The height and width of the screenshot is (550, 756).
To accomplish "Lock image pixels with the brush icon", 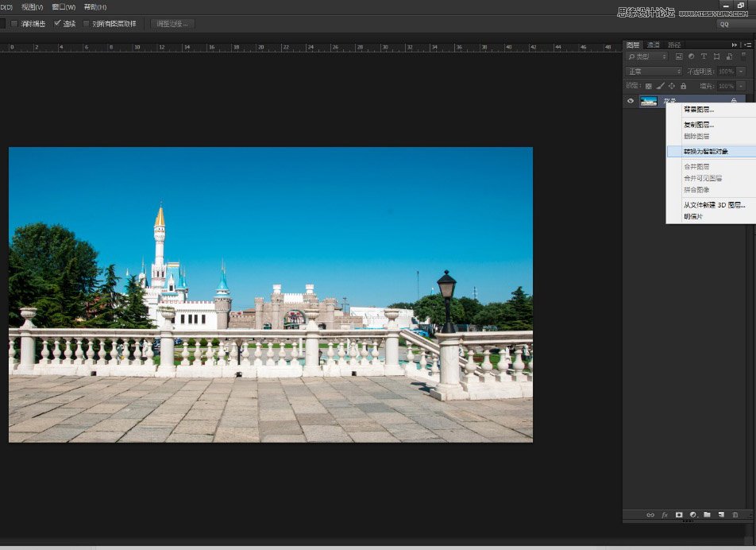I will tap(660, 86).
